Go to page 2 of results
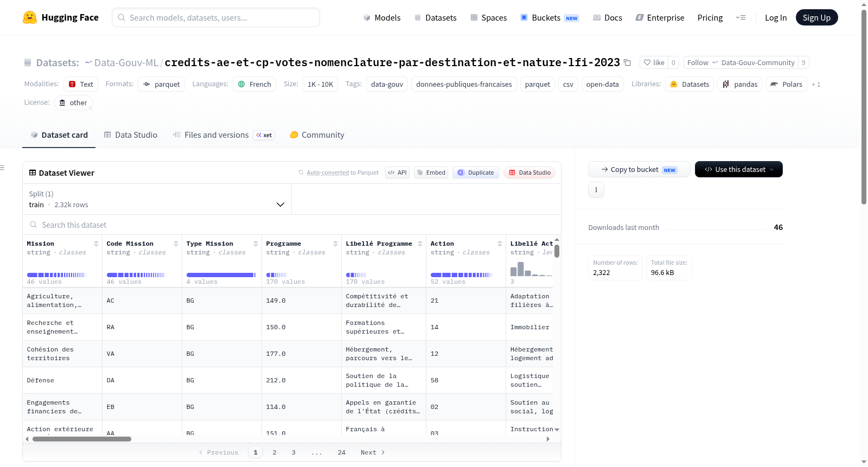The image size is (868, 467). click(275, 452)
